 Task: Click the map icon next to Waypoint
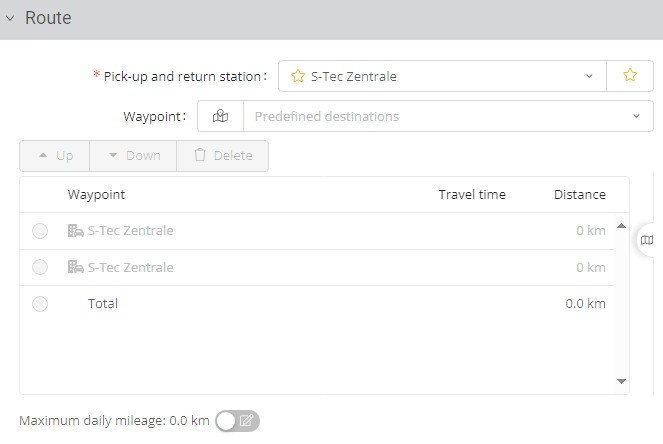pos(221,116)
